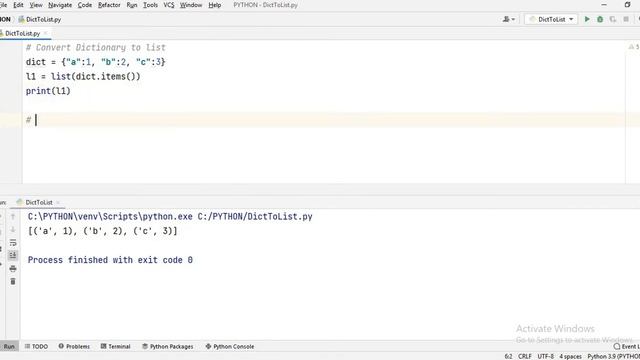Open the Terminal tool window
This screenshot has width=640, height=360.
pyautogui.click(x=116, y=347)
